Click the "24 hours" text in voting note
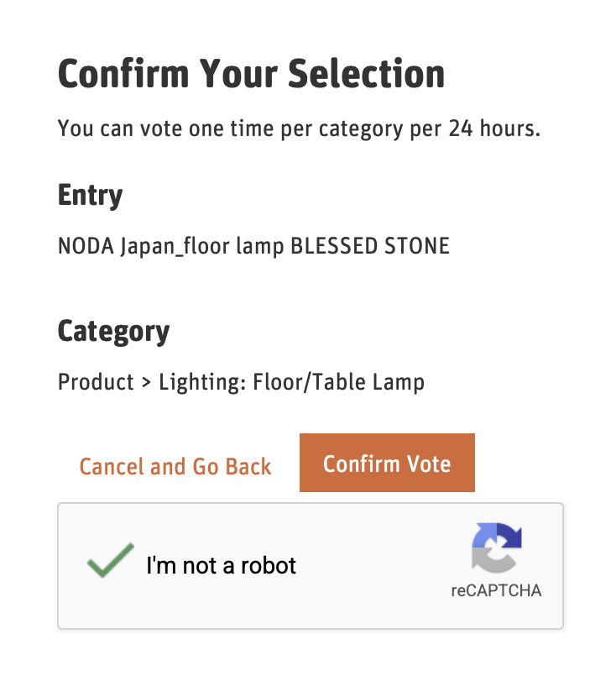This screenshot has height=692, width=616. pyautogui.click(x=493, y=128)
